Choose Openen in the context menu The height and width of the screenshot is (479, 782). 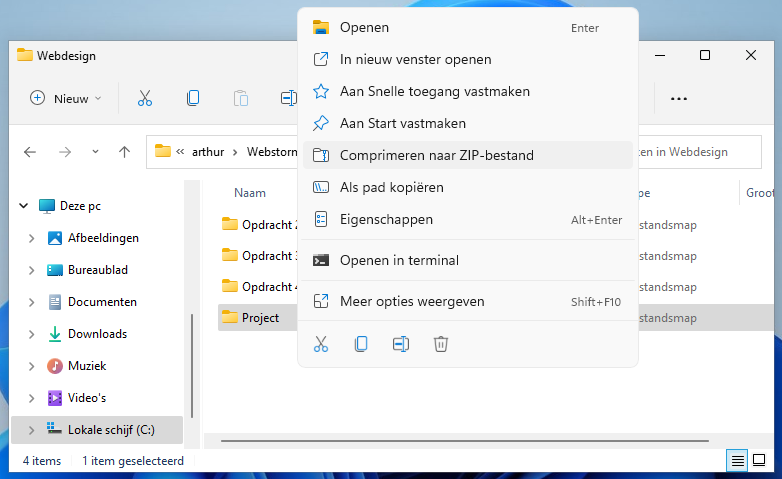(x=468, y=27)
